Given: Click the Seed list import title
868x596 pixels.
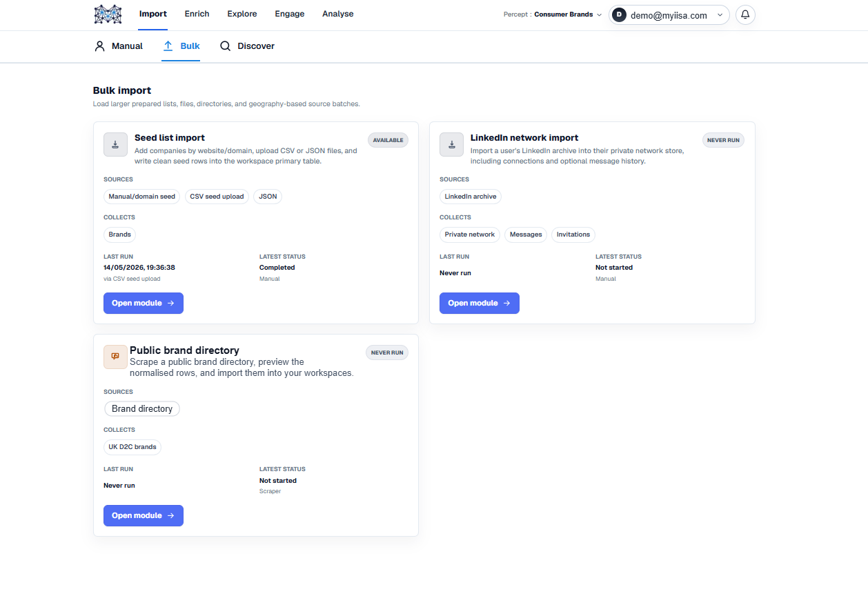Looking at the screenshot, I should click(170, 138).
